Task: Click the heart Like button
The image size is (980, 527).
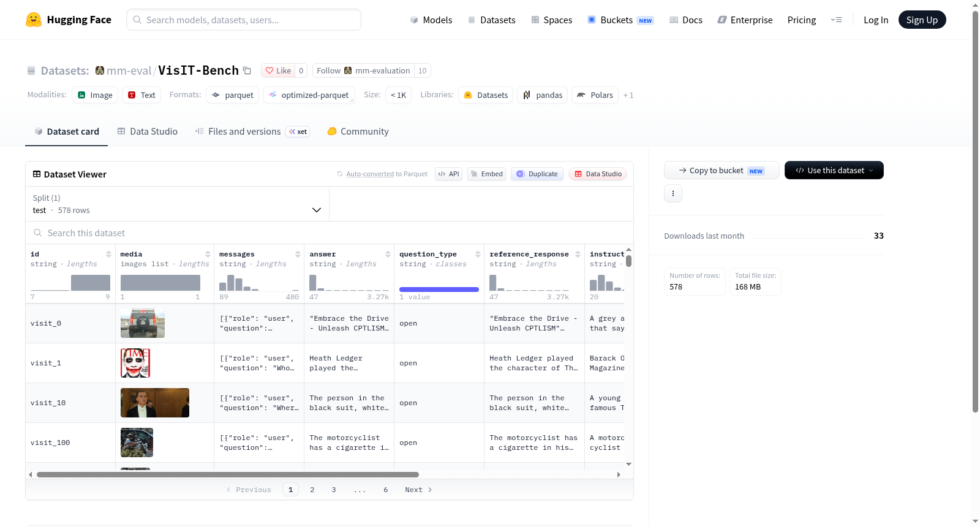Action: (278, 70)
